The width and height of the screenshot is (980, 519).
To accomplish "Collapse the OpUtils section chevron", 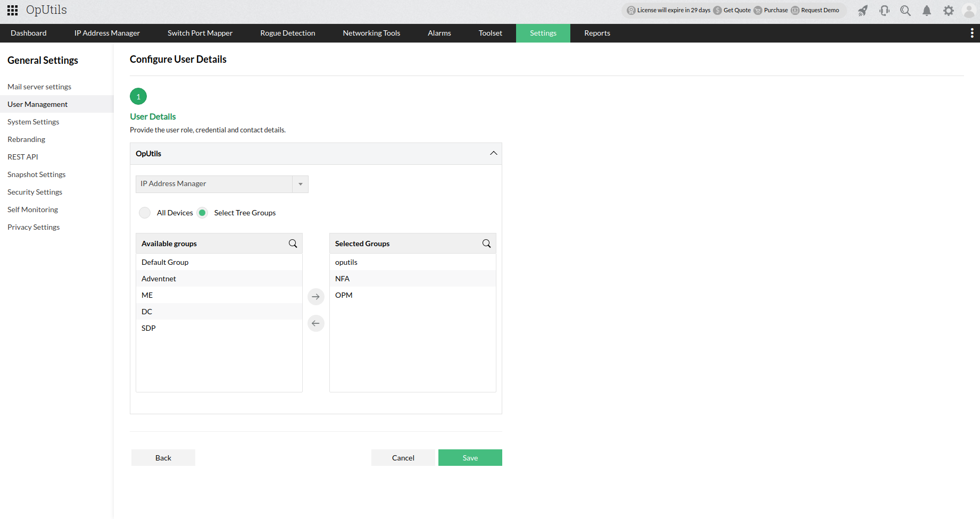I will coord(493,153).
